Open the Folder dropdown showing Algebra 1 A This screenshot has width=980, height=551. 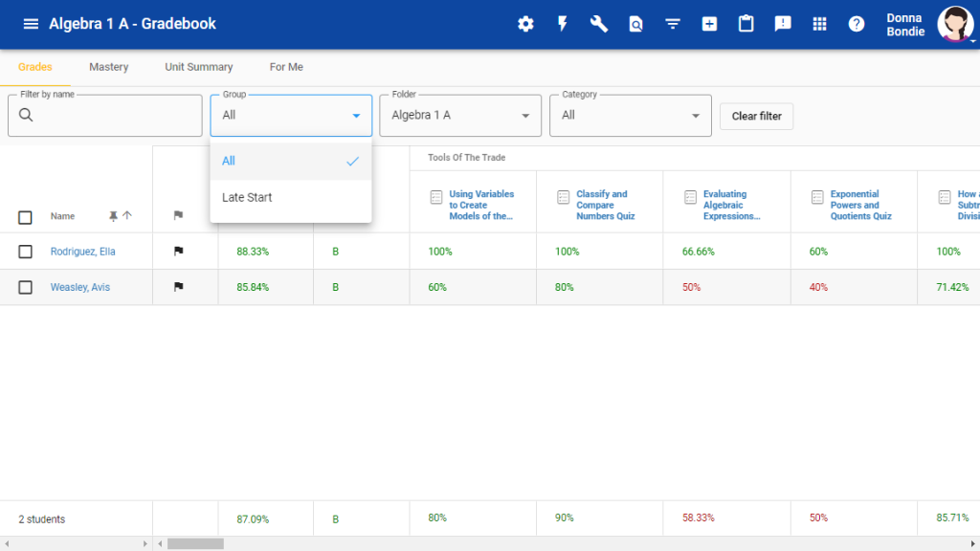pos(460,115)
